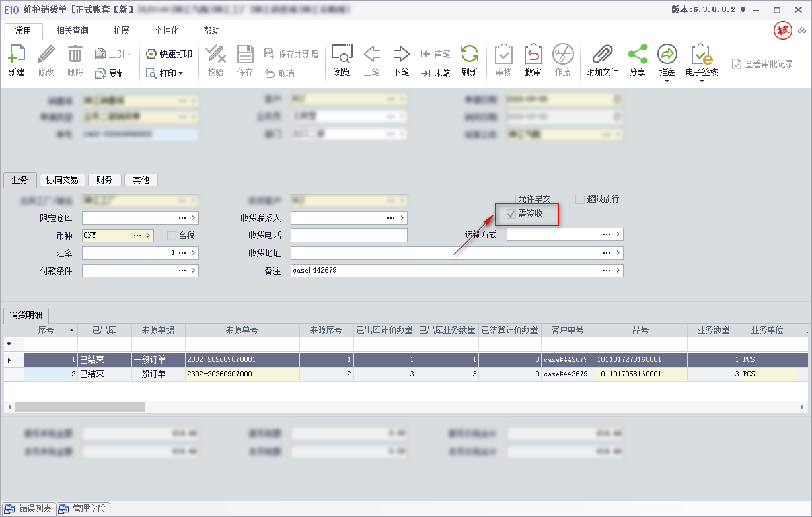The width and height of the screenshot is (812, 517).
Task: Create a new record with 新建
Action: (17, 61)
